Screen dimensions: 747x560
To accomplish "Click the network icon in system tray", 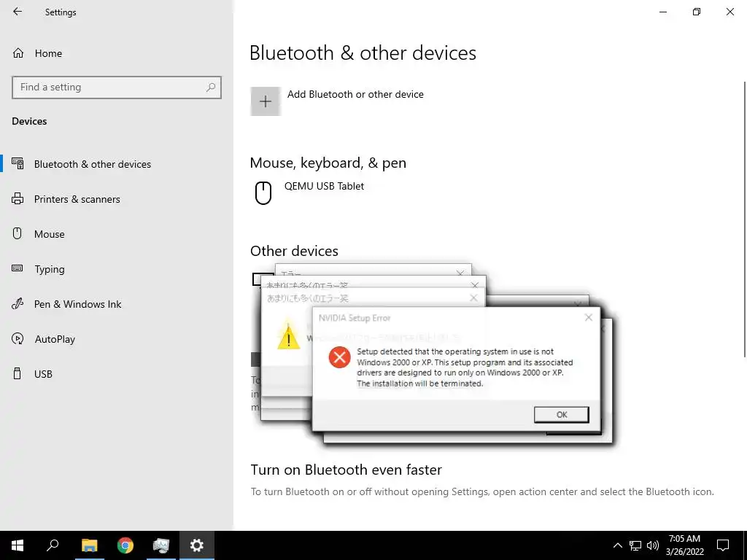I will click(x=635, y=545).
